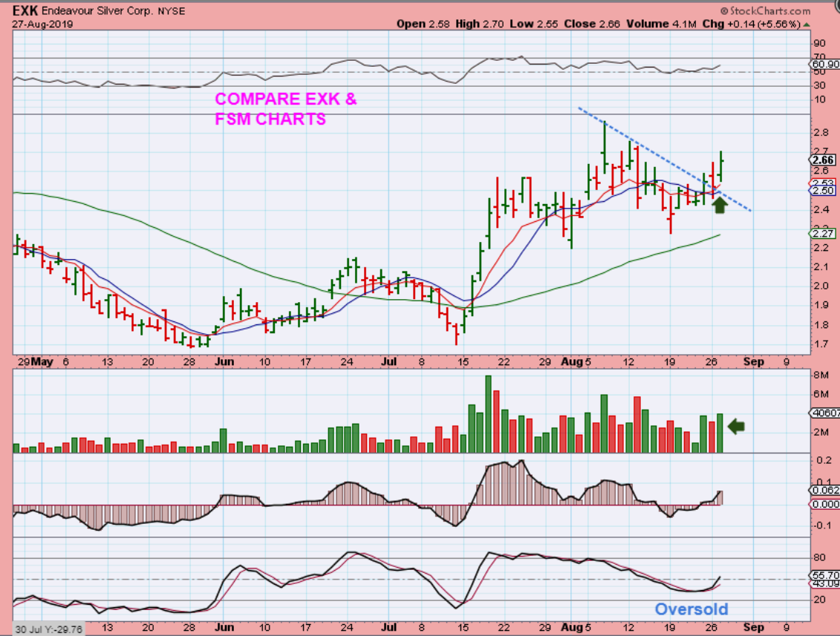Click the 0.2 label on histogram scale
The width and height of the screenshot is (840, 636).
824,460
